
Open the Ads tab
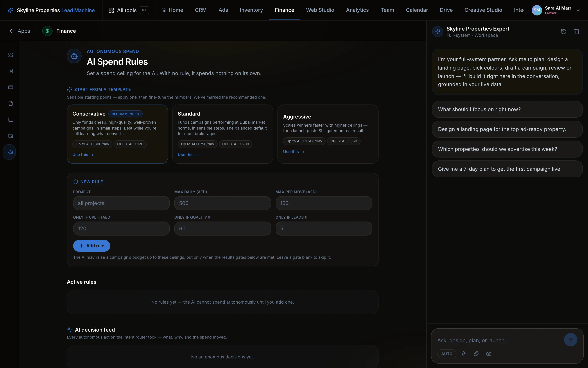click(223, 10)
